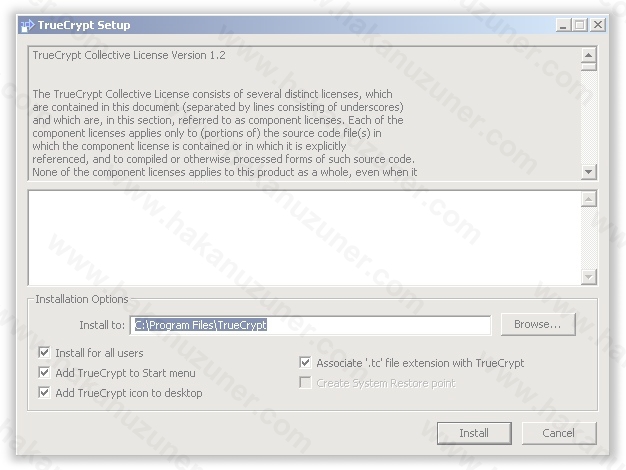Maximize the TrueCrypt Setup window
Viewport: 626px width, 470px height.
[x=581, y=25]
